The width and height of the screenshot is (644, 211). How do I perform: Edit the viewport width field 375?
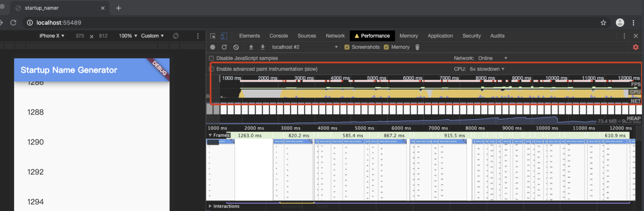(x=80, y=36)
